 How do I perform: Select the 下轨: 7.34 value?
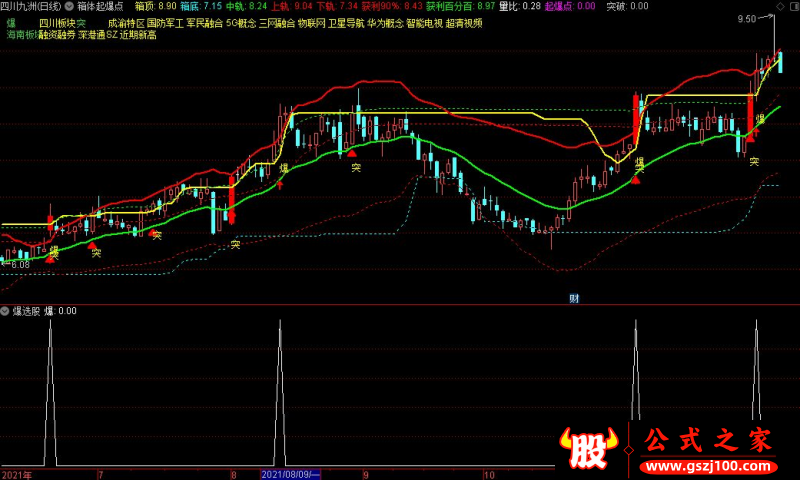337,7
